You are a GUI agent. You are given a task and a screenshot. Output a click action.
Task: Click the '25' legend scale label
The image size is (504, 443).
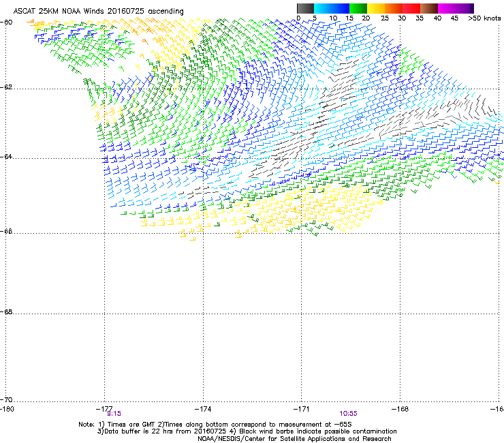pos(385,18)
